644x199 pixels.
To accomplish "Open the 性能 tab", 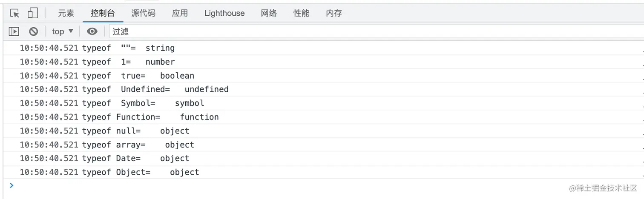I will coord(302,13).
